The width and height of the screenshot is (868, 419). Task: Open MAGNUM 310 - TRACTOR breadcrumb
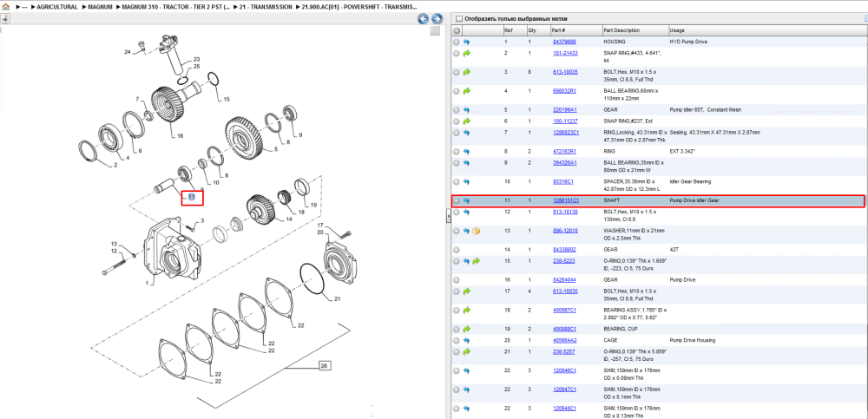click(174, 7)
